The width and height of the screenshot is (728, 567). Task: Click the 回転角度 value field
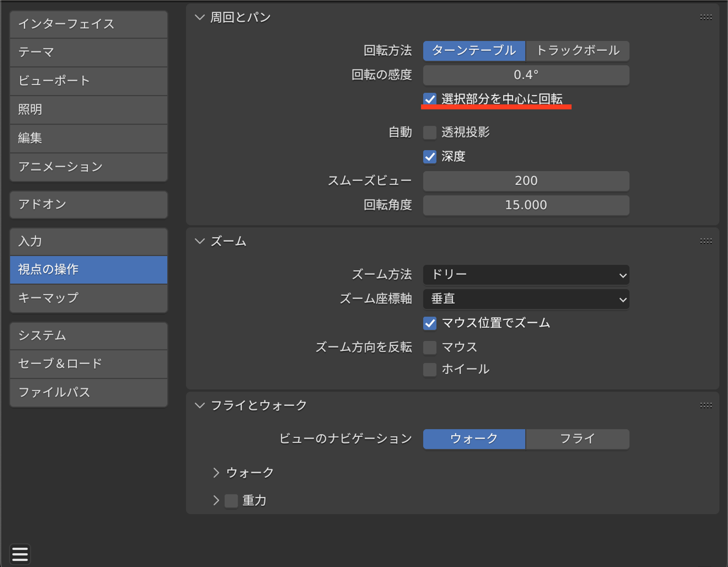click(x=526, y=205)
